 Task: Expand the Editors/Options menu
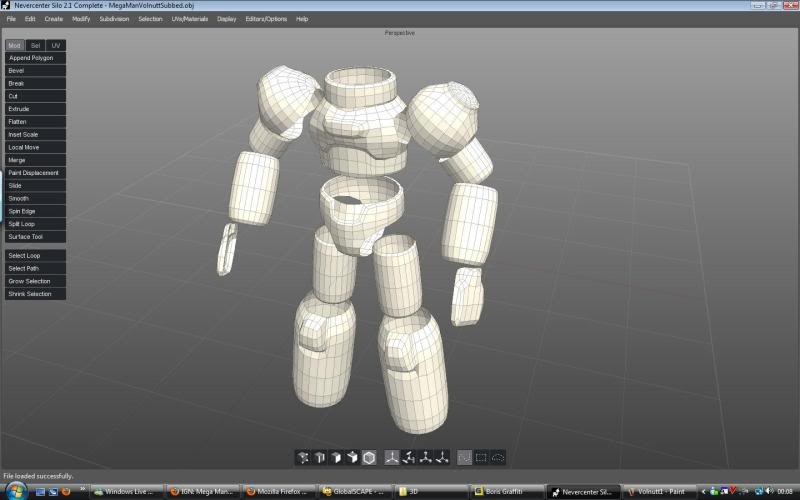pyautogui.click(x=266, y=19)
